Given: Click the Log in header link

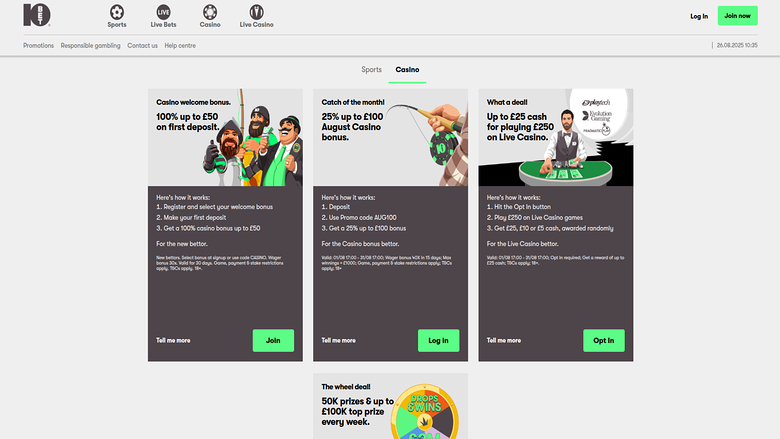Looking at the screenshot, I should click(699, 16).
